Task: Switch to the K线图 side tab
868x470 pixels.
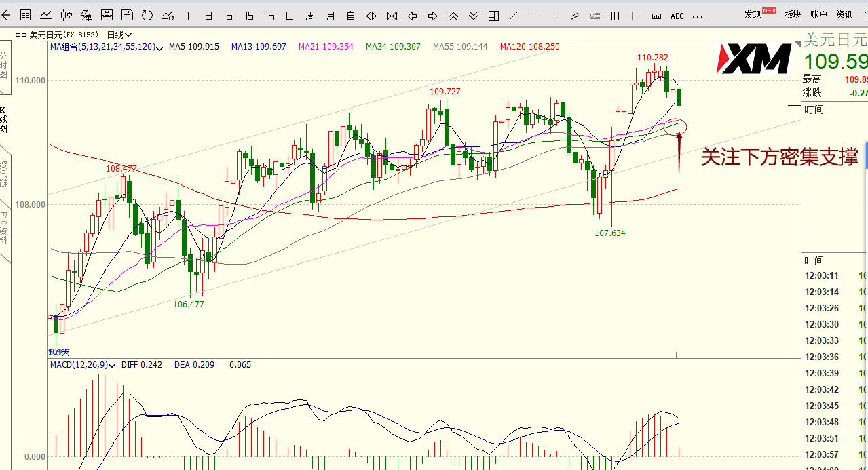Action: click(3, 119)
